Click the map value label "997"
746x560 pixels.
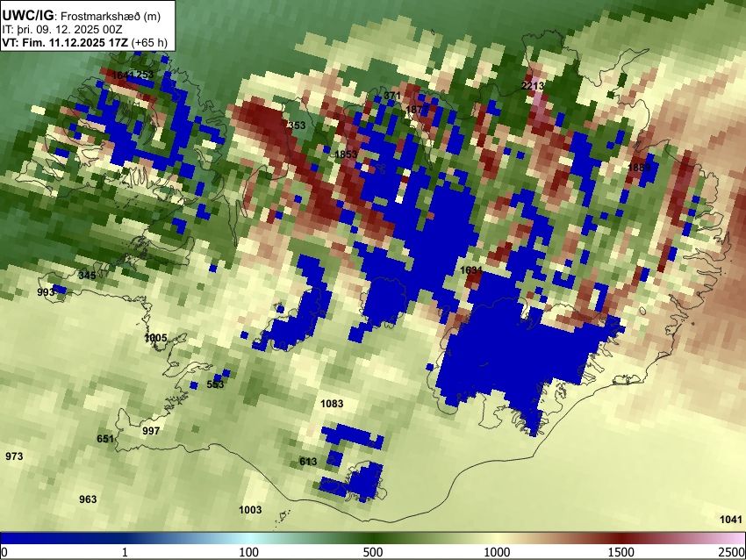(x=151, y=431)
